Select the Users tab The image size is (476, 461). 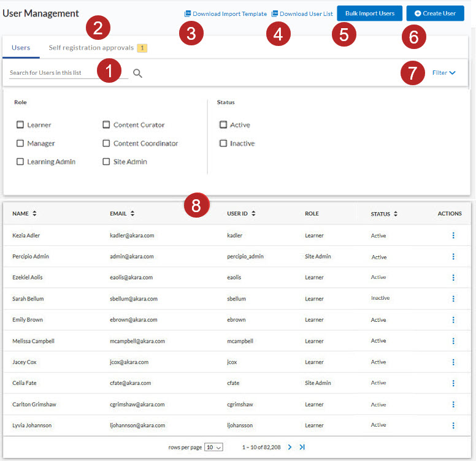click(x=21, y=48)
